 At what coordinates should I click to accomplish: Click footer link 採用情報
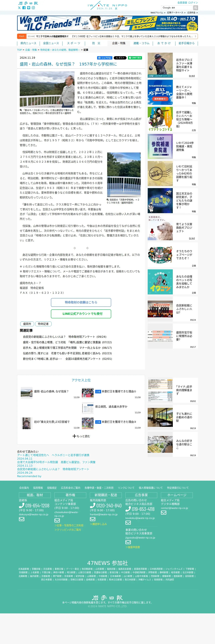pyautogui.click(x=38, y=488)
